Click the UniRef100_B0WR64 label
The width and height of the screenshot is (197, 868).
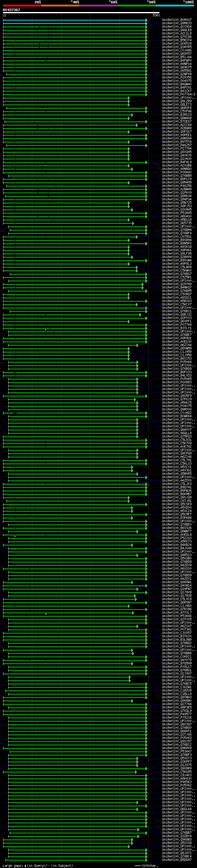[177, 416]
